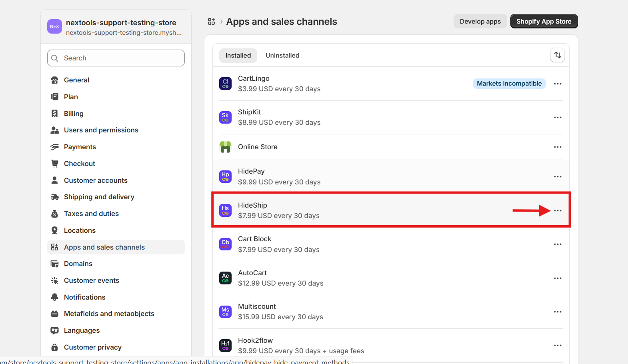The height and width of the screenshot is (364, 628).
Task: Click the Markets incompatible badge
Action: [x=509, y=84]
